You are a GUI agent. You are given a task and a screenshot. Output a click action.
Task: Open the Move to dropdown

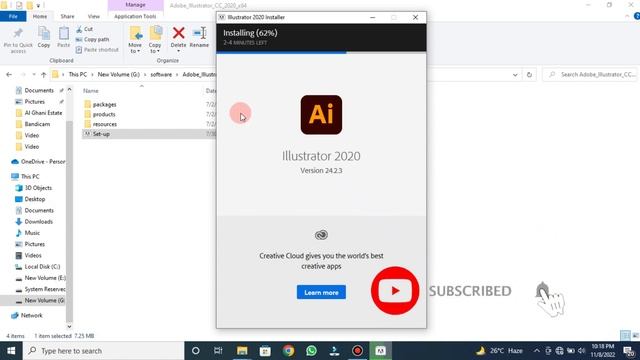(x=135, y=39)
